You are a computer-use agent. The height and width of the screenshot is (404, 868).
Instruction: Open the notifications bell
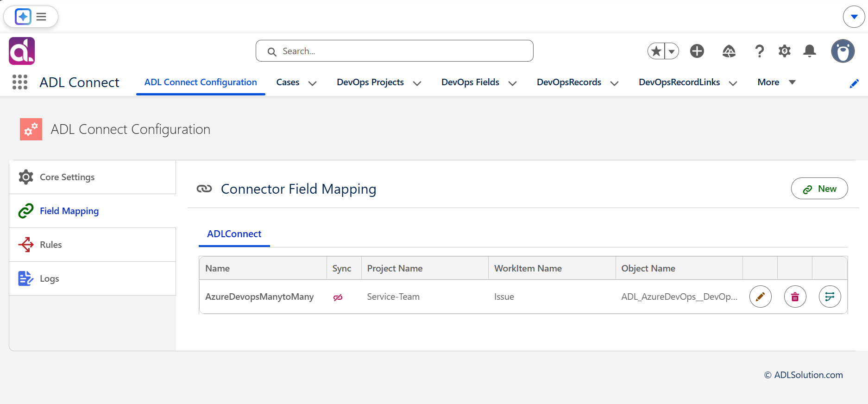810,51
